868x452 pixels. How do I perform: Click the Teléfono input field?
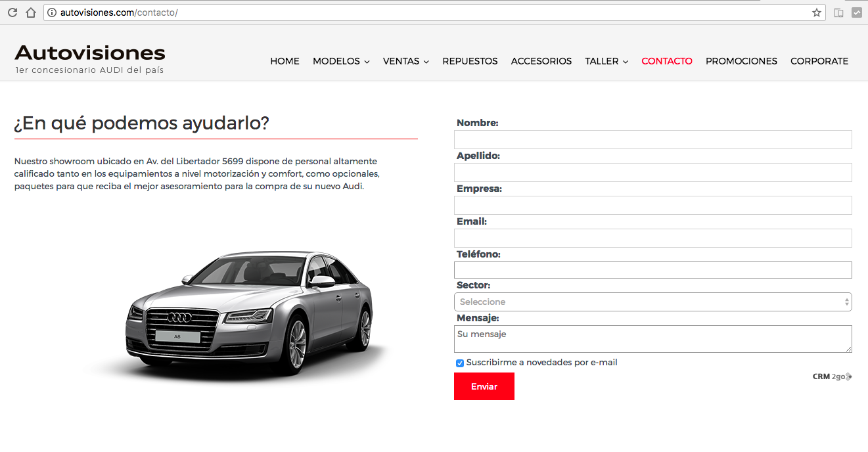tap(653, 270)
